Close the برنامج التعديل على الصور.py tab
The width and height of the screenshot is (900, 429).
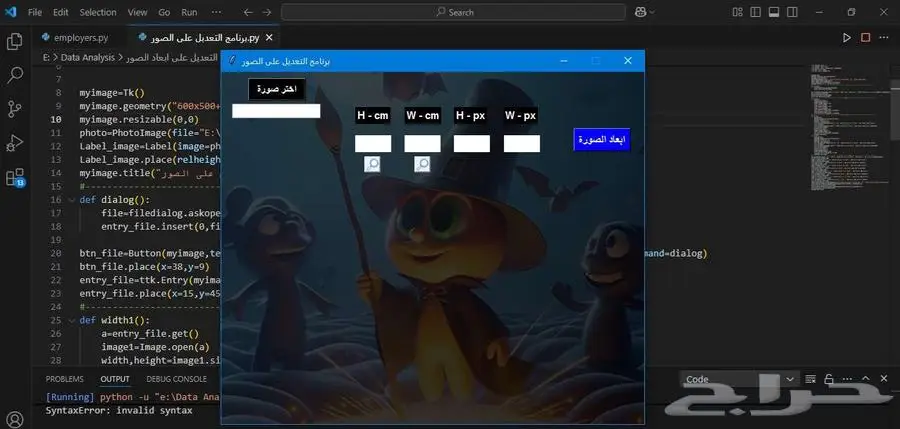coord(269,38)
